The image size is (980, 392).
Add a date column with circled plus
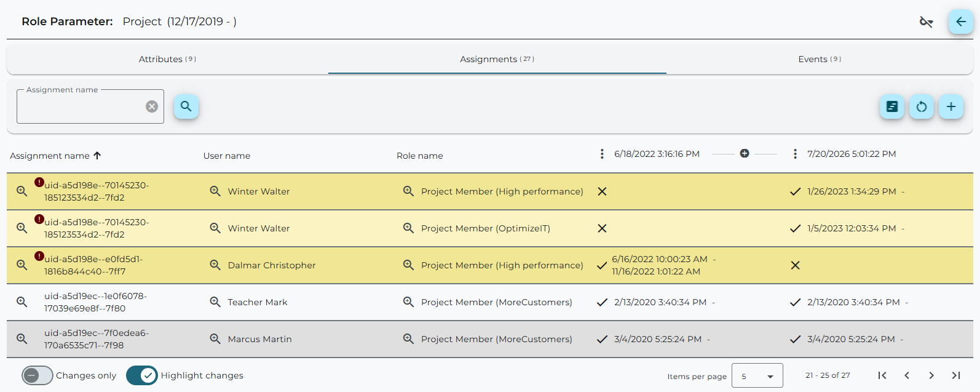(745, 153)
